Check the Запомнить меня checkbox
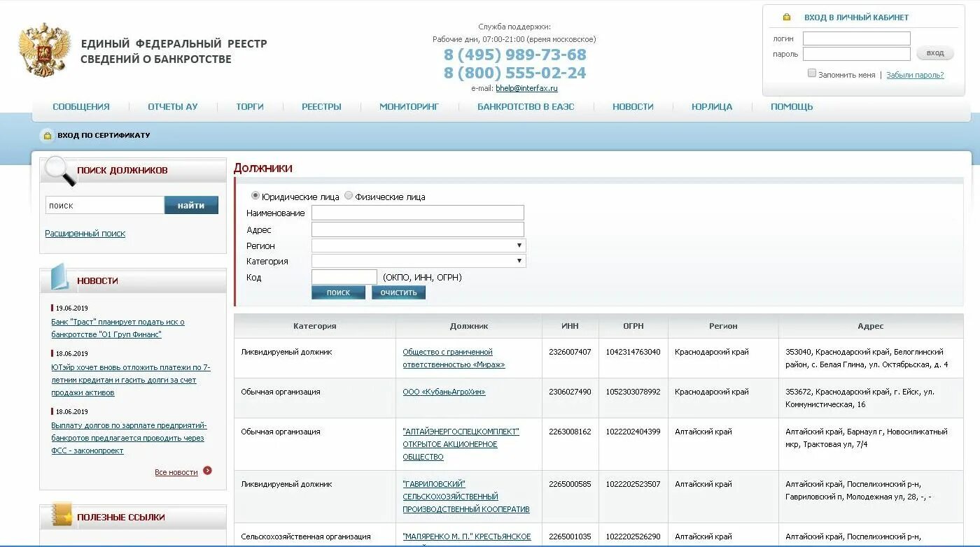Screen dimensions: 980x547 [812, 73]
